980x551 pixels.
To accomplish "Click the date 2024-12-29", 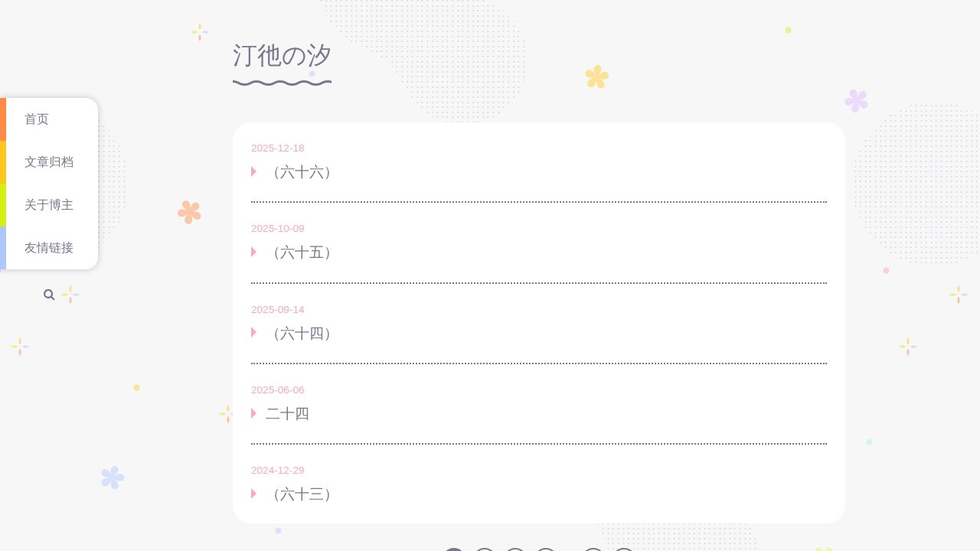I will (278, 471).
